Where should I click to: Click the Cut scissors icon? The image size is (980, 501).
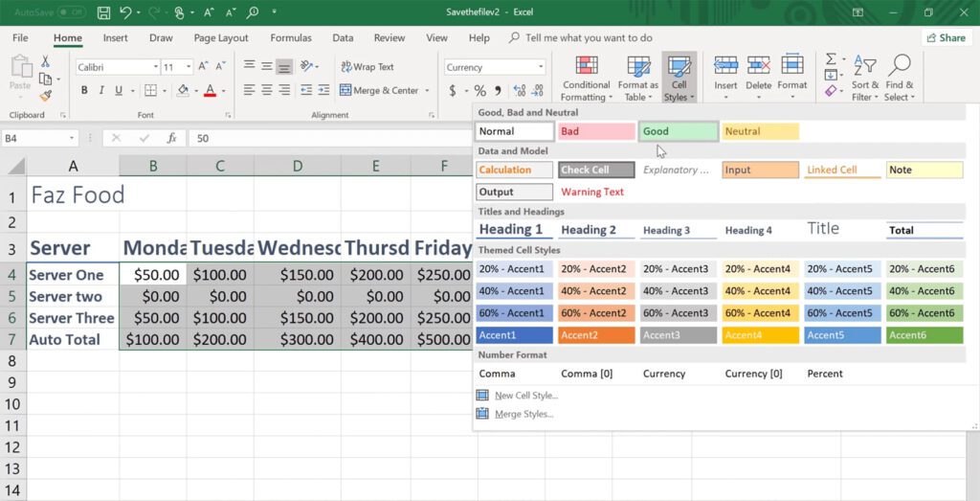45,61
